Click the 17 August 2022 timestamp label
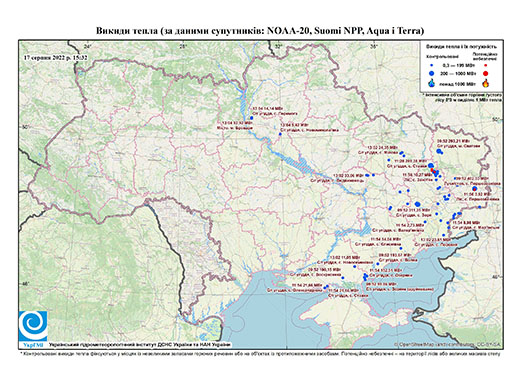 click(56, 57)
